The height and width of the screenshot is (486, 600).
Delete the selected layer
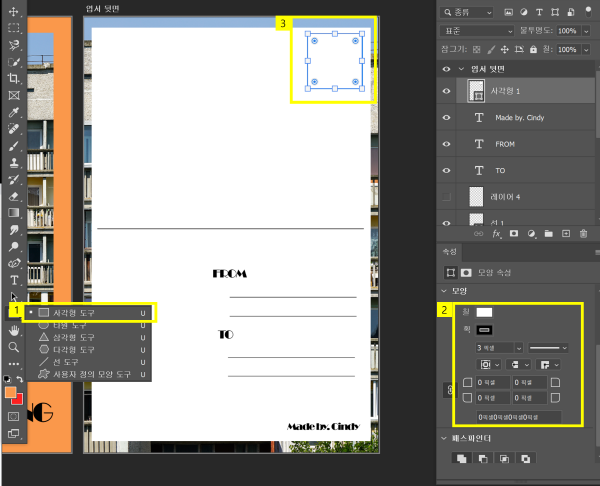pos(583,233)
